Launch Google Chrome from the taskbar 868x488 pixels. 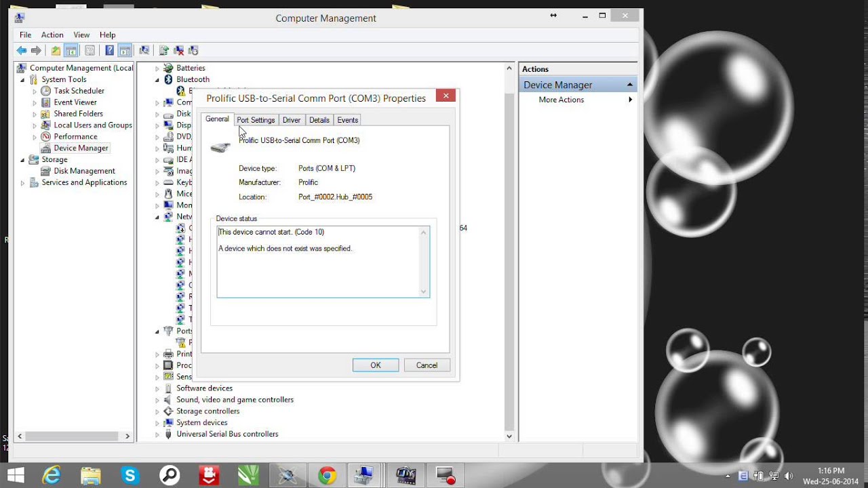(327, 476)
